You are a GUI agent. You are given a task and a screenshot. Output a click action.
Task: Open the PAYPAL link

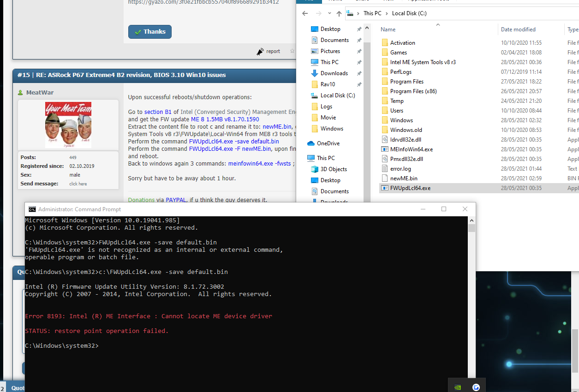(176, 200)
